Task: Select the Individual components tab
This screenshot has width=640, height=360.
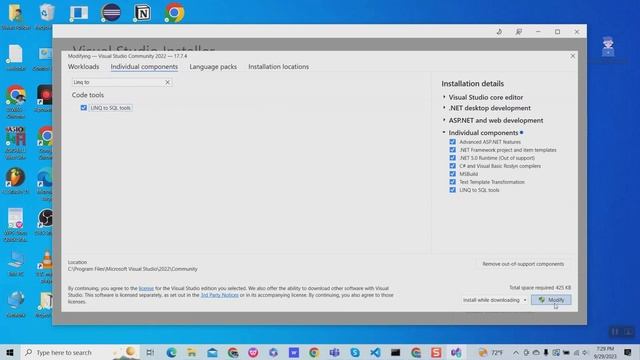Action: click(144, 67)
